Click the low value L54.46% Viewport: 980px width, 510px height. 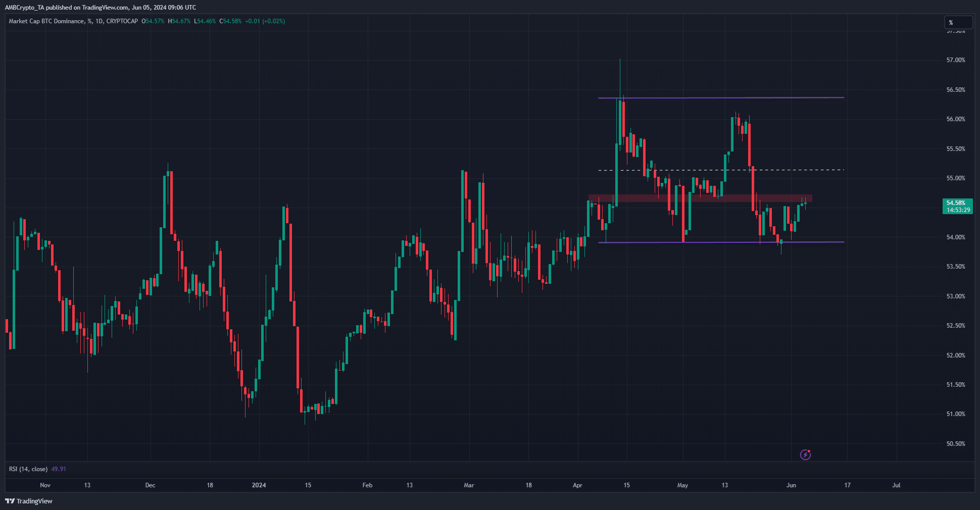[x=205, y=21]
